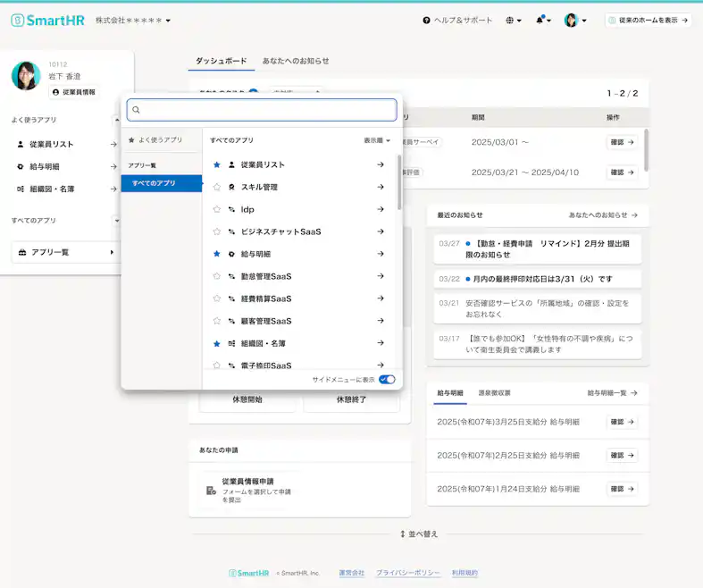This screenshot has height=588, width=703.
Task: Expand the すべてのアプリ sidebar section
Action: coord(116,220)
